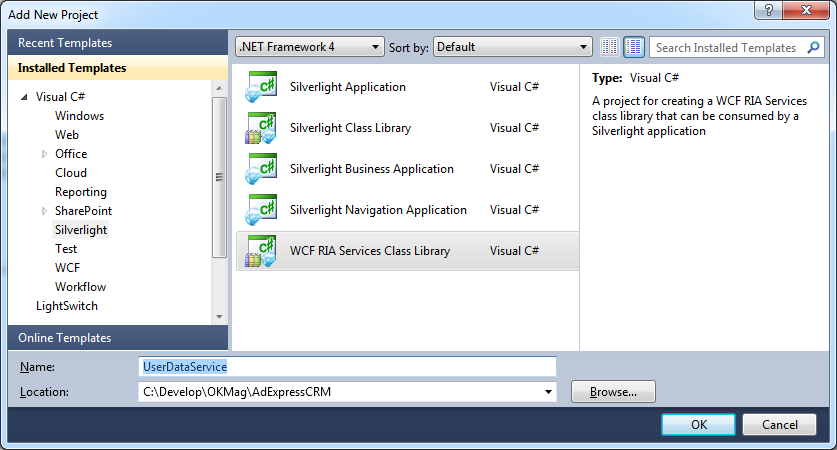Select the Web template category
The height and width of the screenshot is (450, 837).
[67, 135]
